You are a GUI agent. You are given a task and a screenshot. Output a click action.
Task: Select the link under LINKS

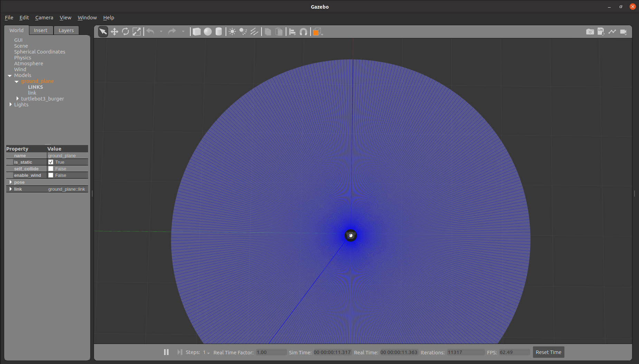click(x=32, y=93)
